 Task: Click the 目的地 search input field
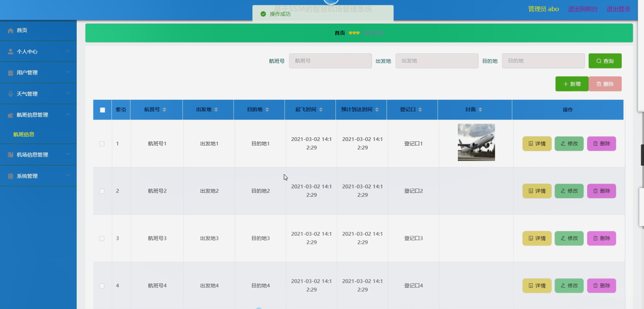(543, 61)
